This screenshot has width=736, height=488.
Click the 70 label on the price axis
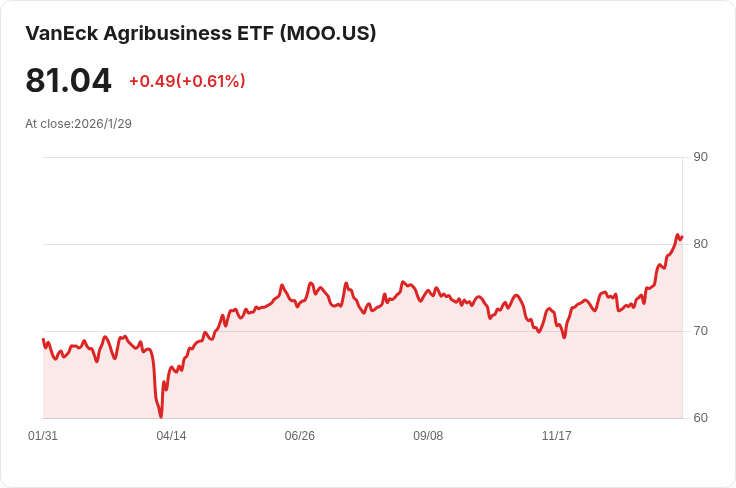(700, 331)
